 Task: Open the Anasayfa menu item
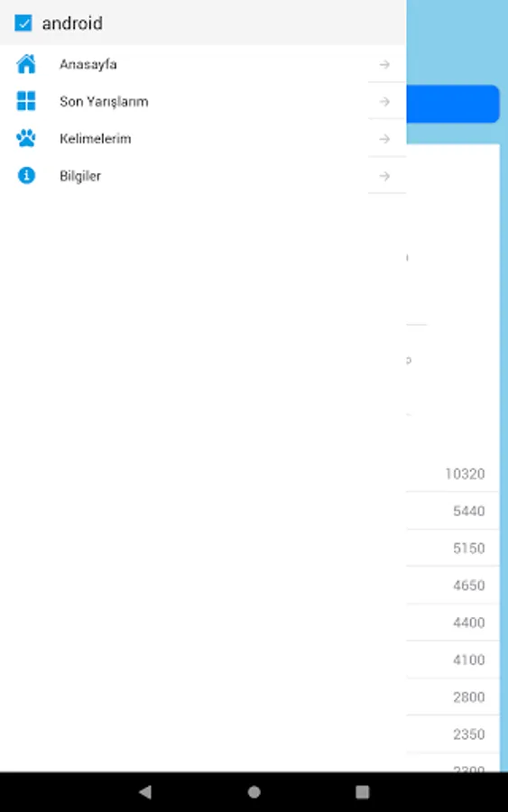tap(203, 64)
